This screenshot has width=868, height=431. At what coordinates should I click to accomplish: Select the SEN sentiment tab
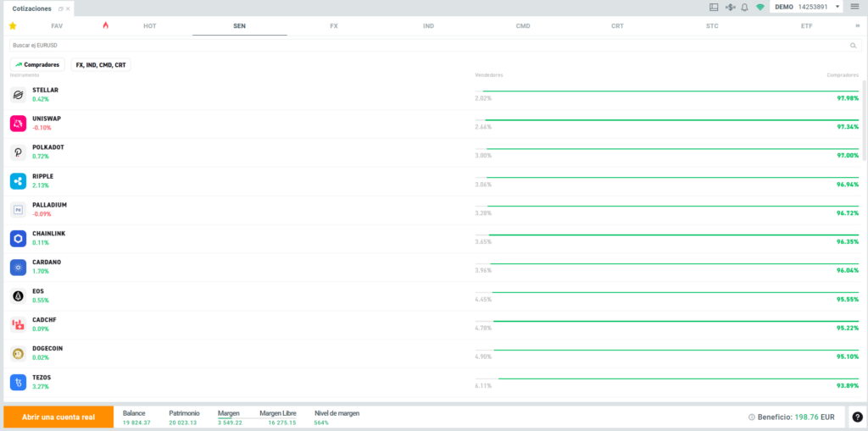(x=240, y=26)
